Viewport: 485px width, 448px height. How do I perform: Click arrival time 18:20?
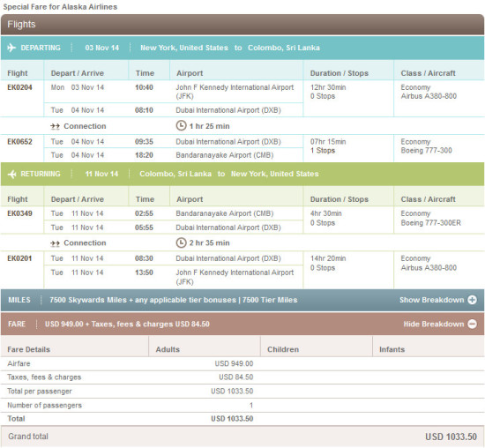(144, 155)
